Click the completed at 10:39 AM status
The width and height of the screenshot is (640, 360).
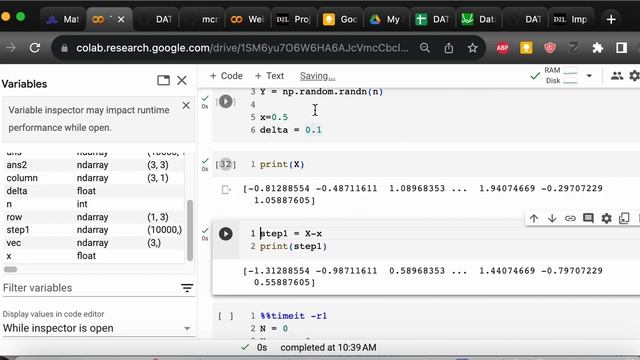(x=328, y=348)
